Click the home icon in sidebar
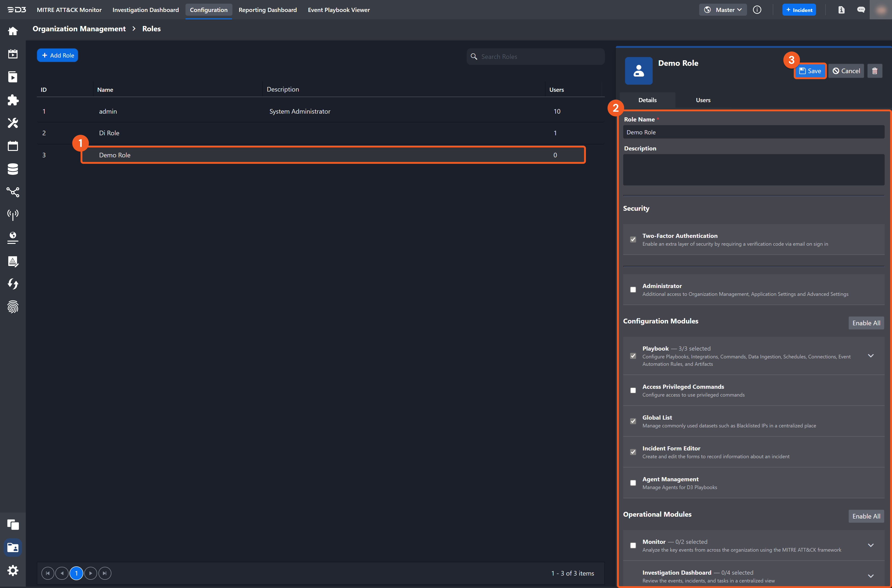The width and height of the screenshot is (892, 588). (13, 31)
